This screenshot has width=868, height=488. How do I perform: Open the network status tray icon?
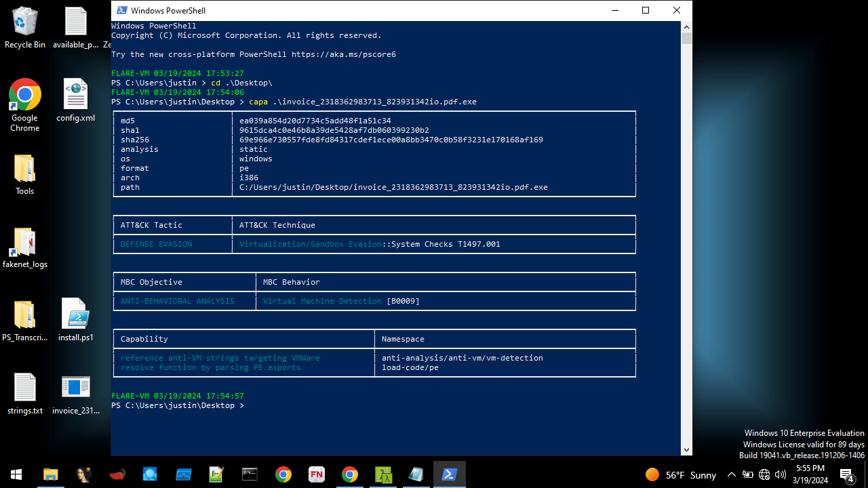pyautogui.click(x=764, y=474)
